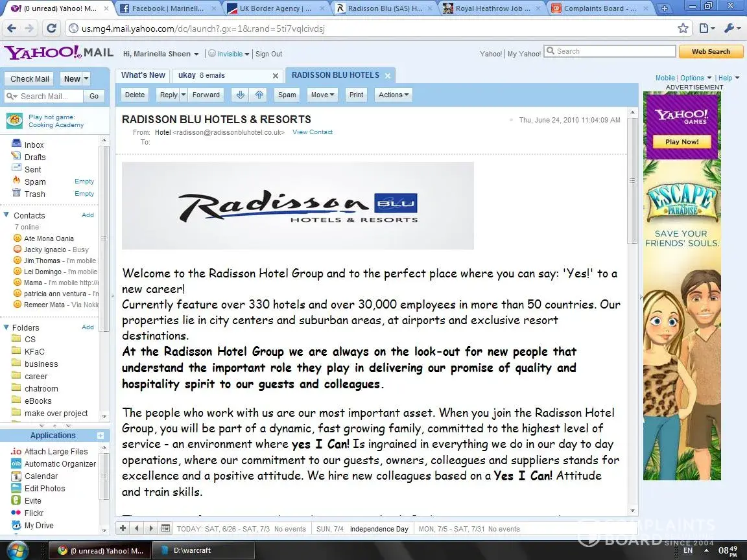This screenshot has height=560, width=747.
Task: Open the New message dropdown arrow
Action: tap(86, 78)
